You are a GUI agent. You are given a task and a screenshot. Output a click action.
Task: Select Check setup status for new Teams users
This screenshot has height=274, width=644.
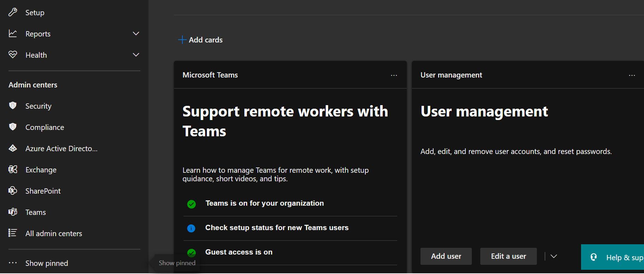point(277,228)
